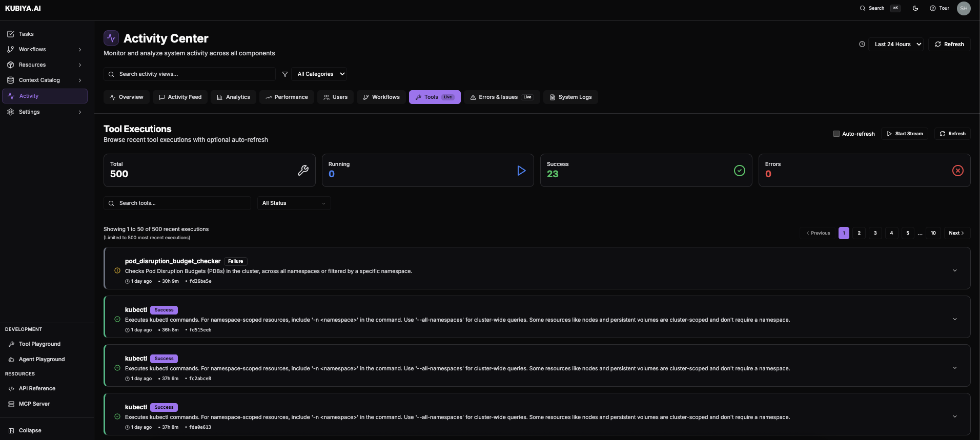Click the X icon in Errors card
Screen dimensions: 980x440
pos(958,171)
